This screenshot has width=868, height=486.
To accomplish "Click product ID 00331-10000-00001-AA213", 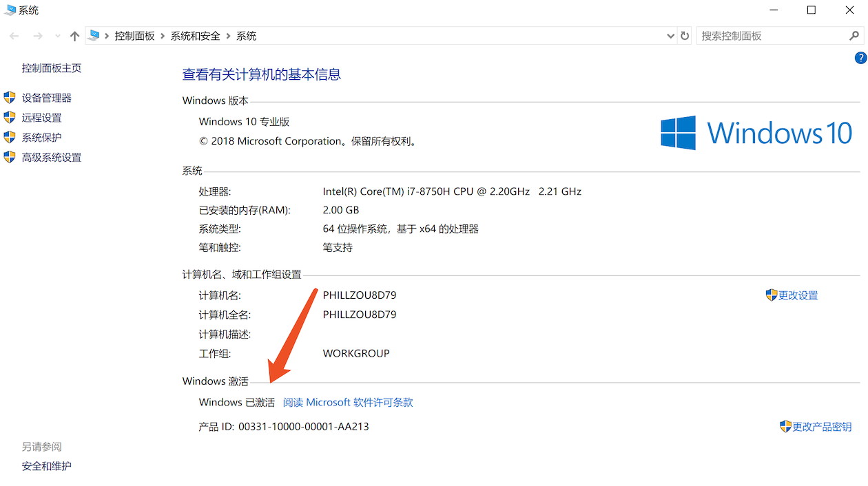I will pos(304,427).
